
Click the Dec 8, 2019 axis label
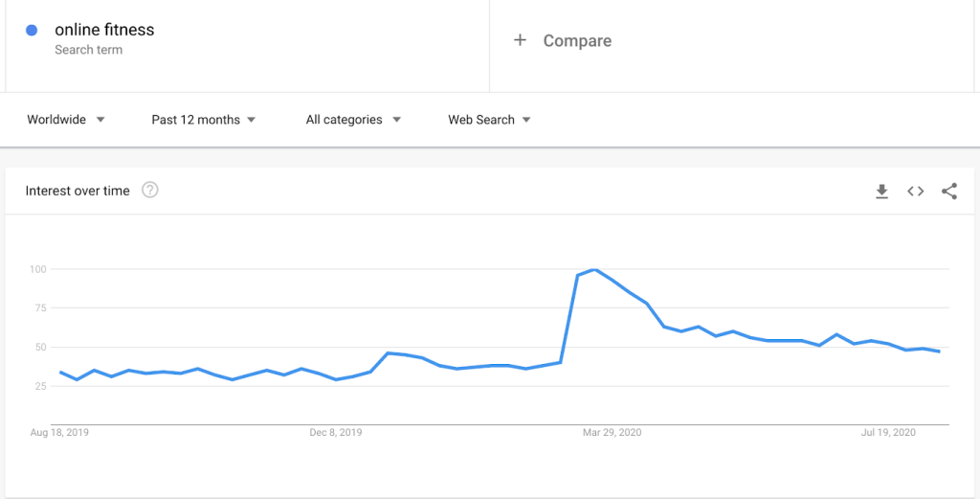click(336, 432)
